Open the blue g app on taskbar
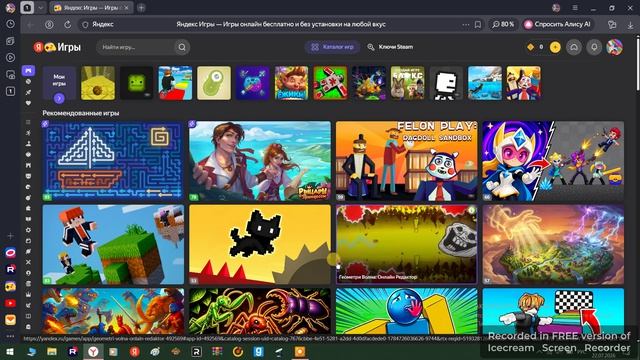This screenshot has height=360, width=640. (258, 351)
